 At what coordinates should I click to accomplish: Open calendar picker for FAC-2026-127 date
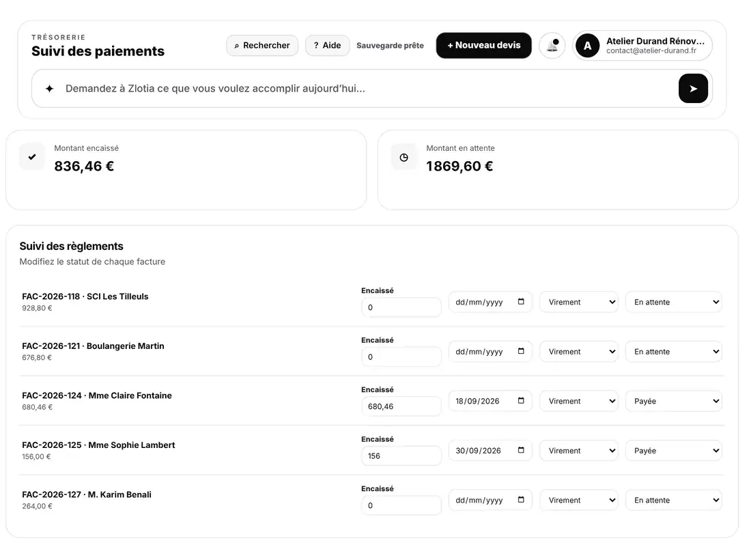point(521,500)
